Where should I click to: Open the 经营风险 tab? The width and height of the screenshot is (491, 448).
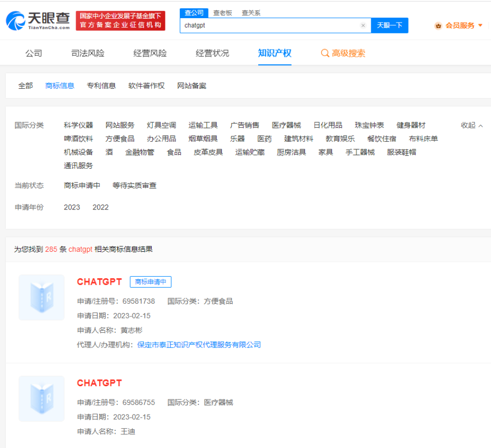point(150,53)
